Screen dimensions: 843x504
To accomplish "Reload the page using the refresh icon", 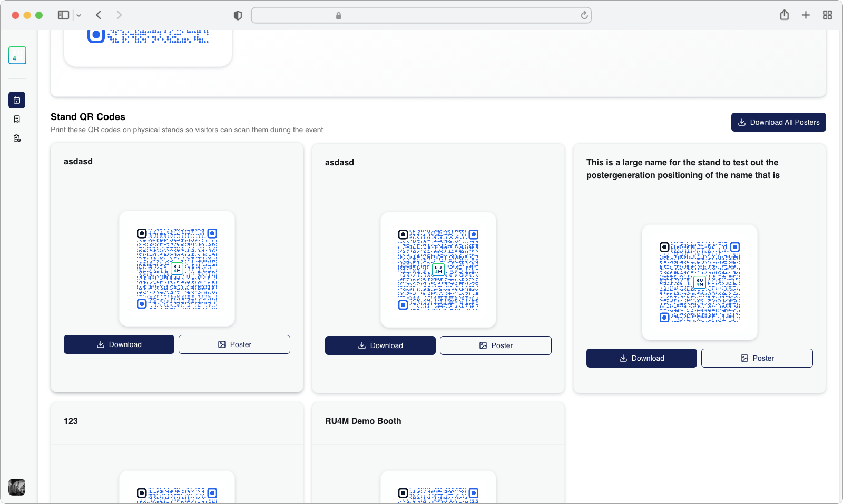I will point(584,16).
